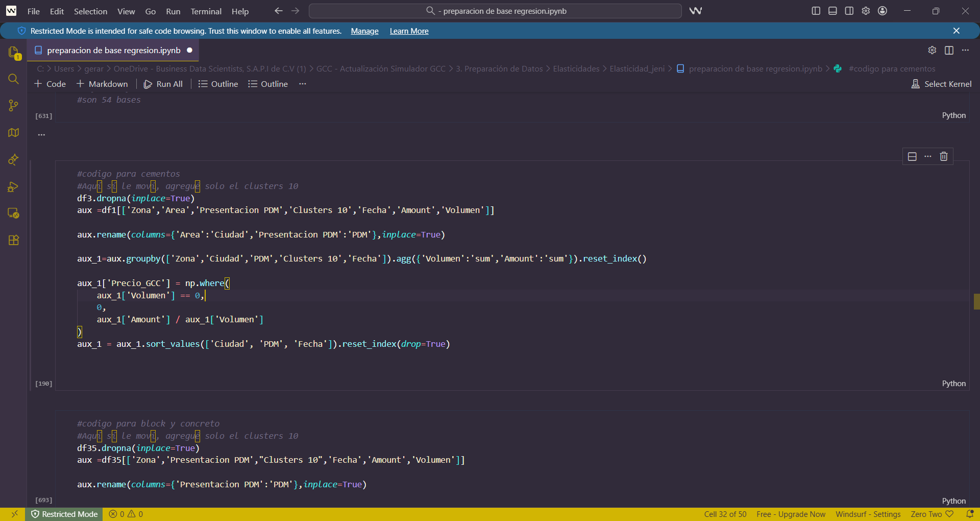Open the Terminal menu
This screenshot has width=980, height=521.
pos(206,11)
